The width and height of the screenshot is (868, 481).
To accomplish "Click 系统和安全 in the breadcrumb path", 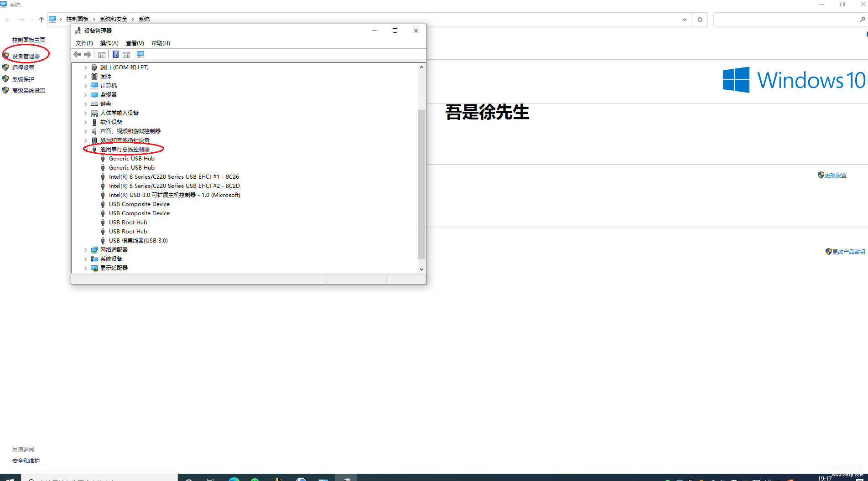I will (x=114, y=19).
